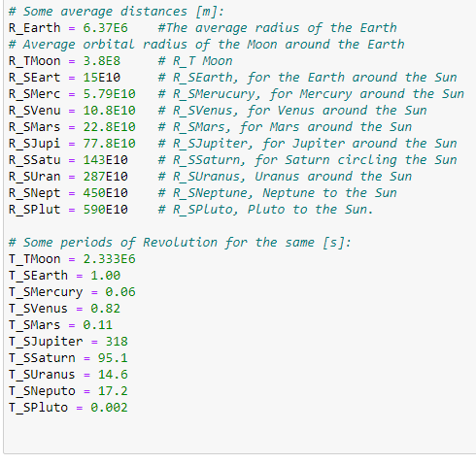Click the '# Some periods of Revolution' comment
Viewport: 476px width, 464px height.
coord(180,243)
